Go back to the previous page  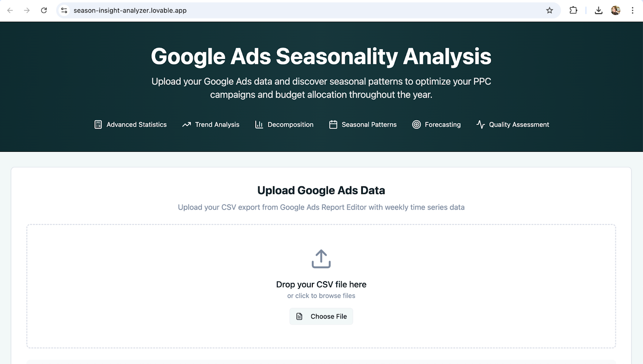pos(10,10)
